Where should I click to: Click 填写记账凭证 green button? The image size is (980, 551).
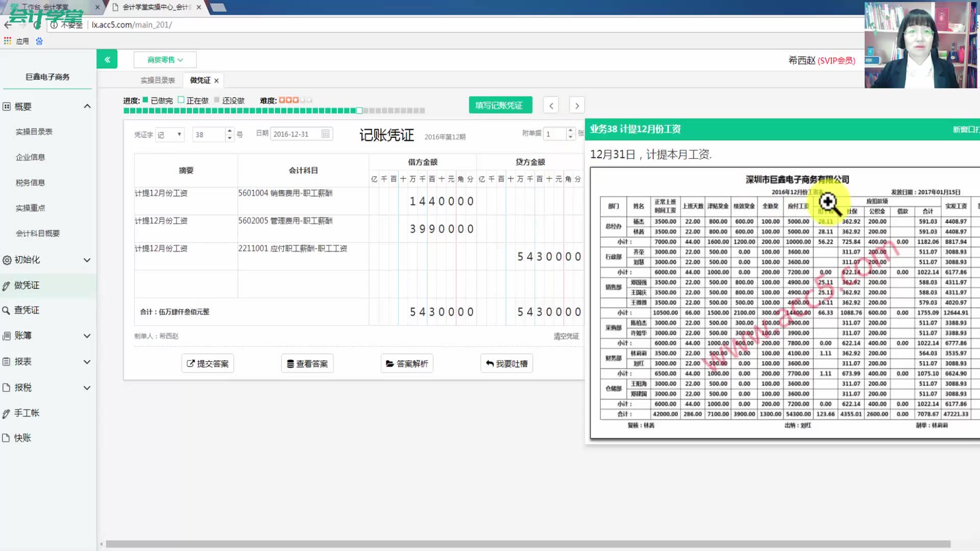500,105
